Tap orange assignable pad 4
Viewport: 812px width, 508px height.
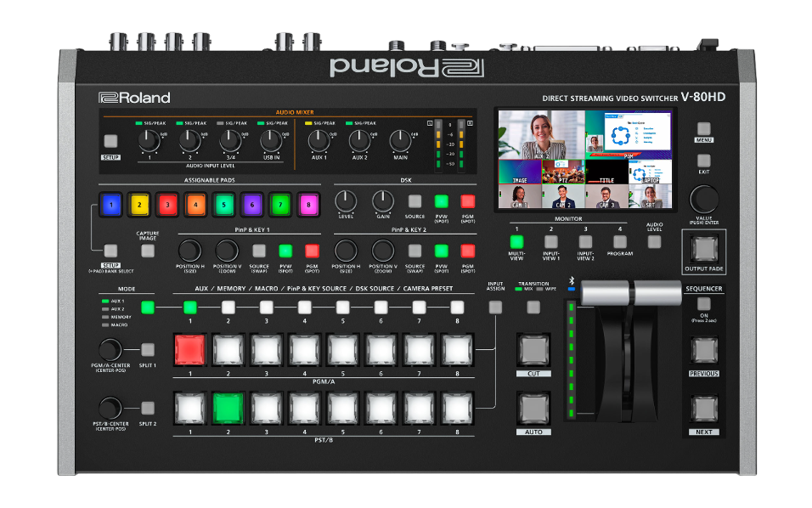[x=195, y=204]
